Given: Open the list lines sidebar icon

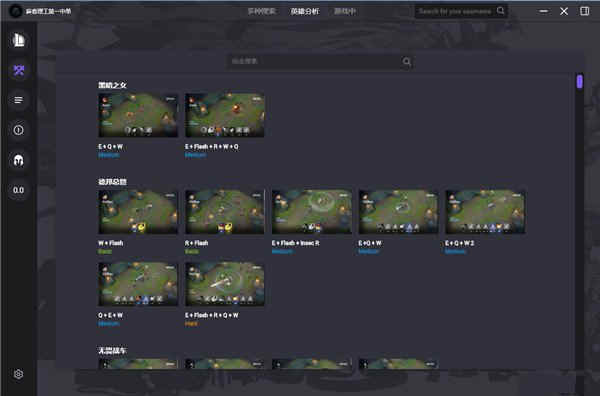Looking at the screenshot, I should 18,100.
